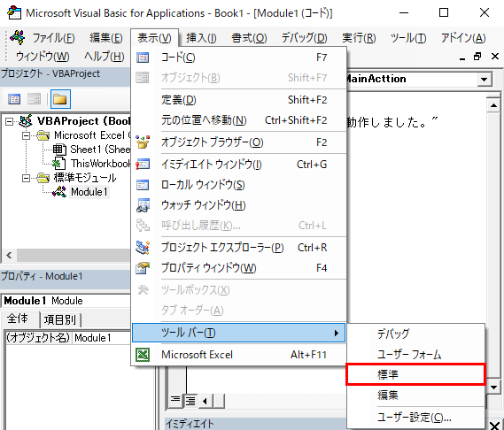
Task: Click the code window up scroll arrow
Action: pos(493,105)
